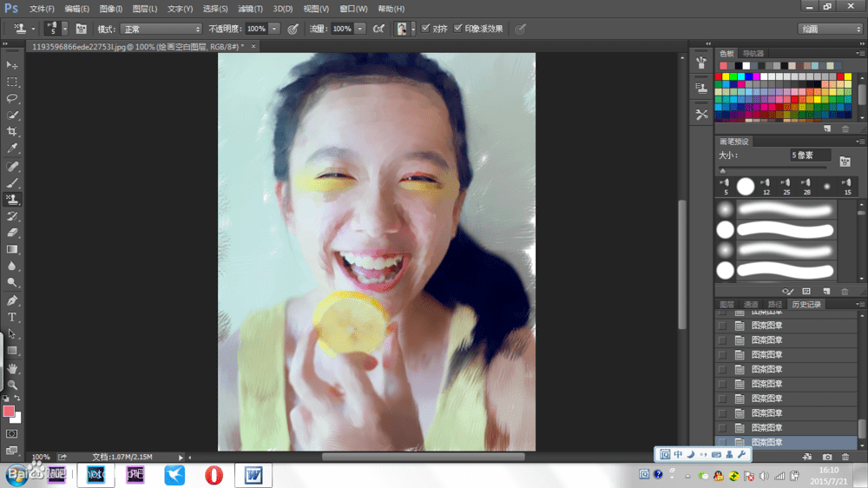Switch to the 通道 tab
The height and width of the screenshot is (488, 868).
[x=751, y=304]
